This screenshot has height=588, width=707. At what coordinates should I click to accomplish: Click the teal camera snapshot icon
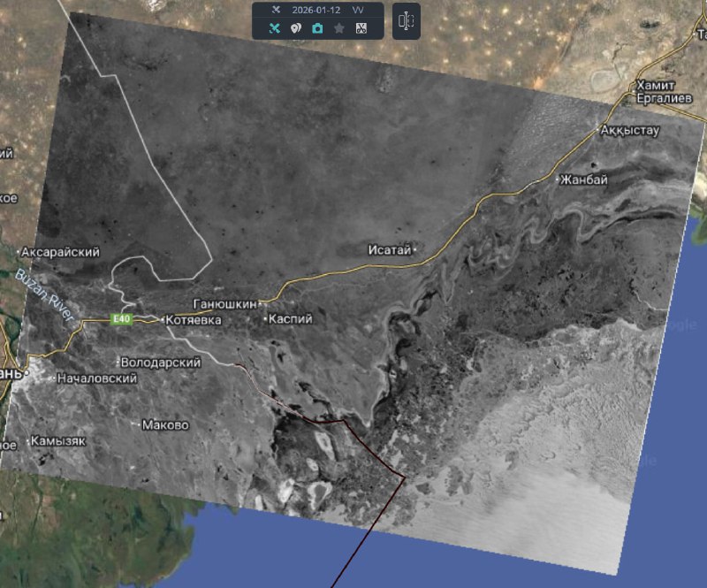coord(317,28)
